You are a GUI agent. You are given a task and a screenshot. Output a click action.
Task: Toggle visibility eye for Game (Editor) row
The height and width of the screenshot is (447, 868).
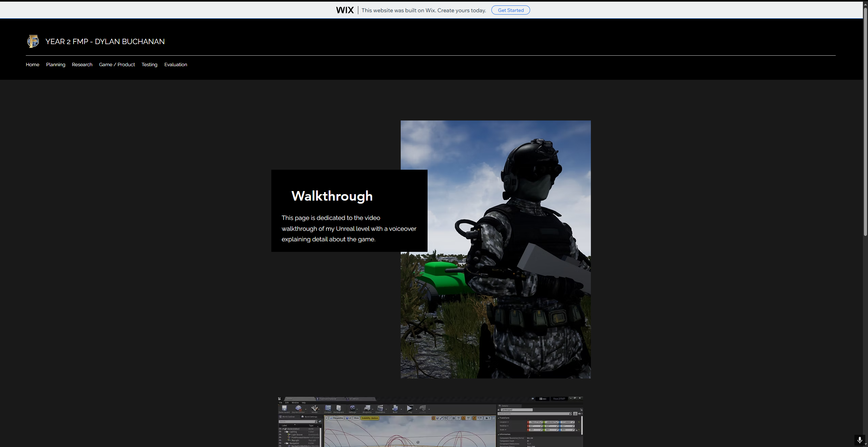point(280,429)
